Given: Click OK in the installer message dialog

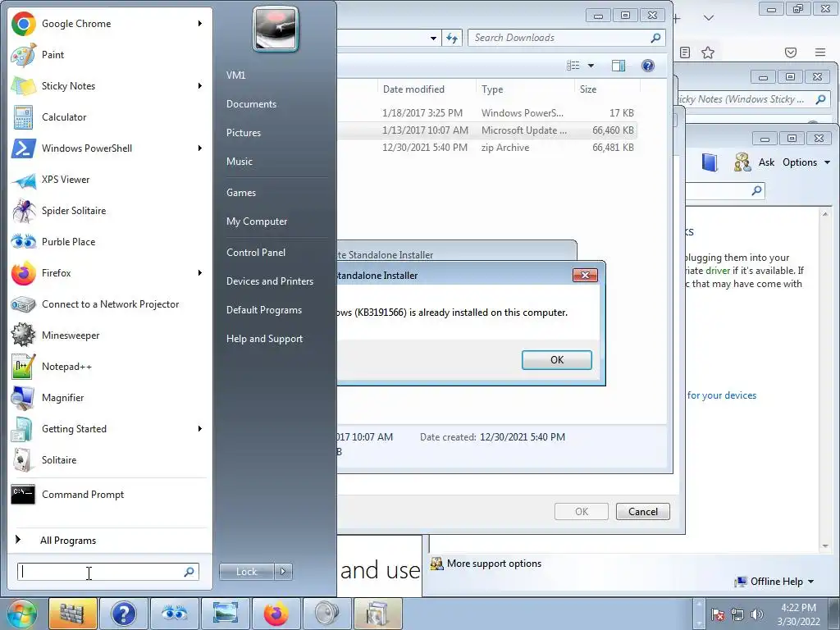Looking at the screenshot, I should coord(557,360).
